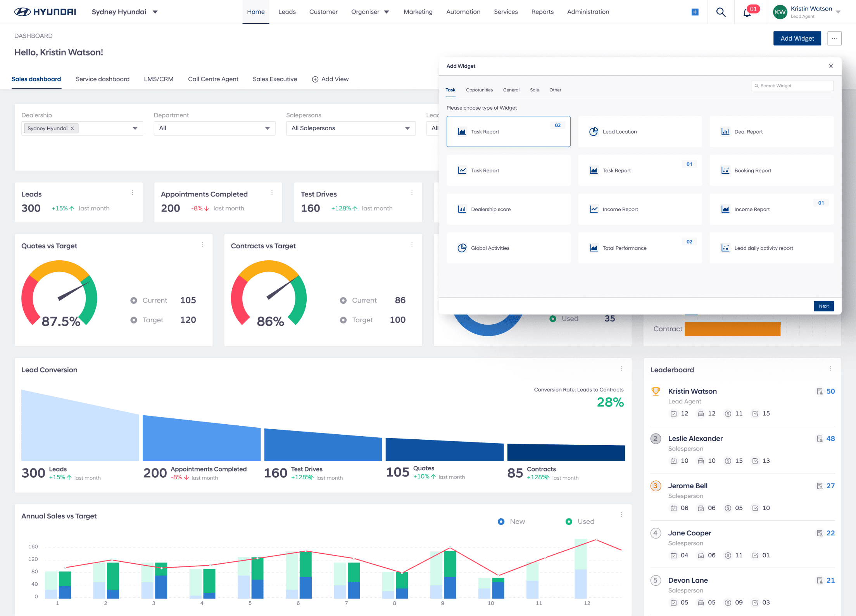Open Contracts vs Target options menu
The width and height of the screenshot is (856, 616).
(412, 244)
